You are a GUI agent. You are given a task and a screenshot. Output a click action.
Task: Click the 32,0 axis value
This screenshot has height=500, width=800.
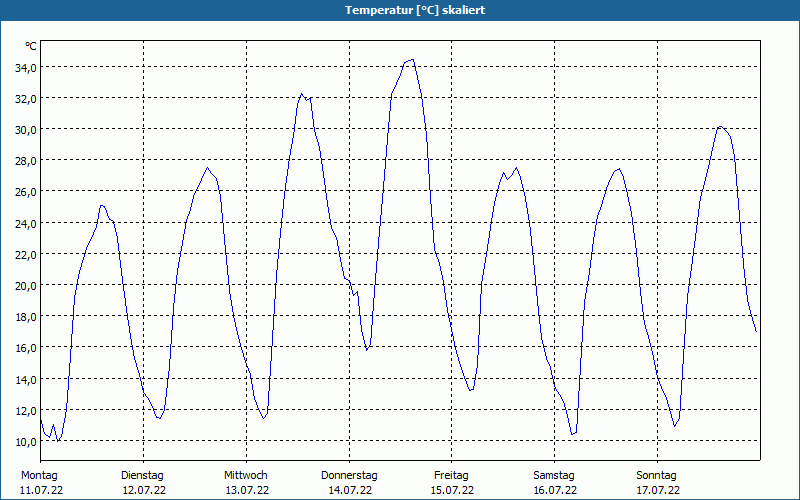(26, 99)
